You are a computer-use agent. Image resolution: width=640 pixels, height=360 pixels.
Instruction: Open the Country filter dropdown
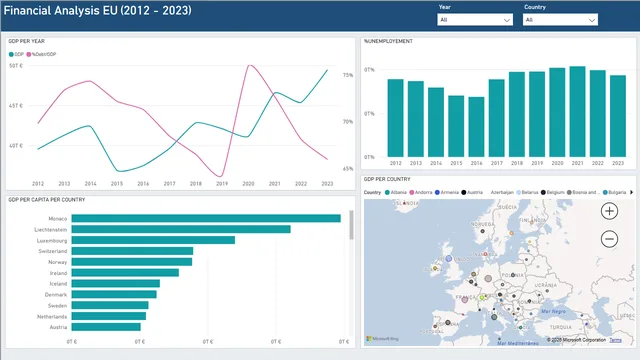click(560, 20)
